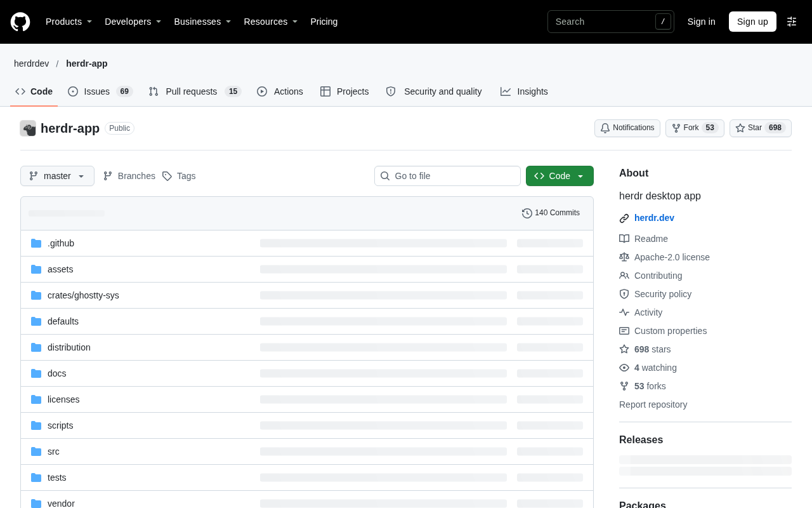Open the green Code dropdown button

[560, 176]
